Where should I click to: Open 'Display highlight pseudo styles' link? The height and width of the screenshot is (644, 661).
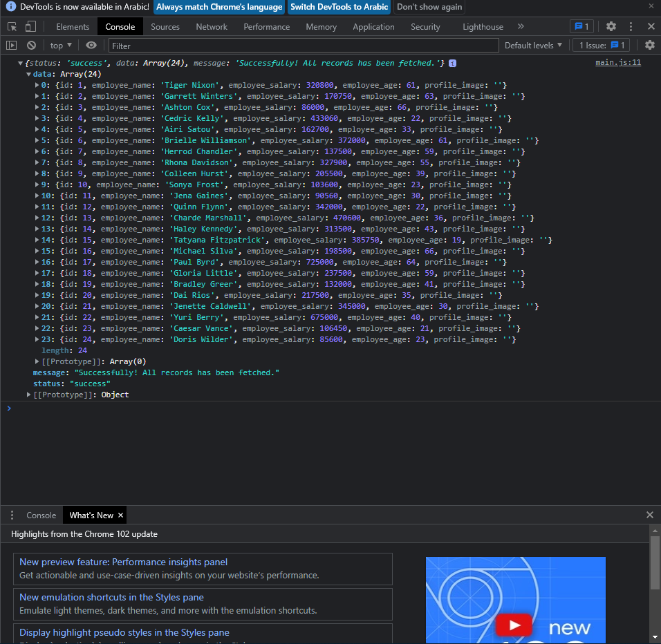point(124,632)
